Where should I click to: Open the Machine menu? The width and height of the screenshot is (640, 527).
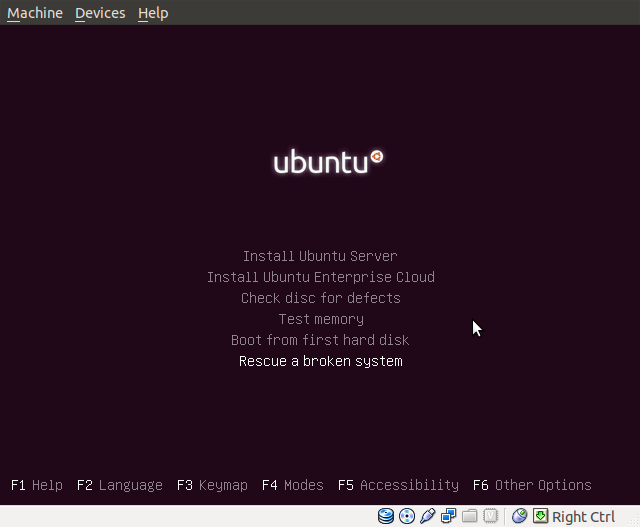point(35,13)
